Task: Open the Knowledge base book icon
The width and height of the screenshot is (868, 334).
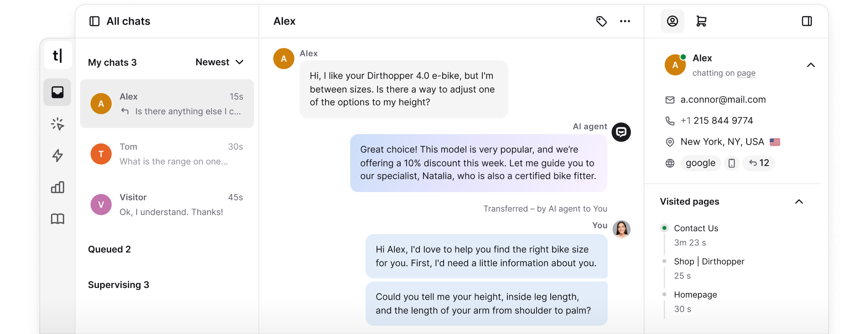Action: coord(57,219)
